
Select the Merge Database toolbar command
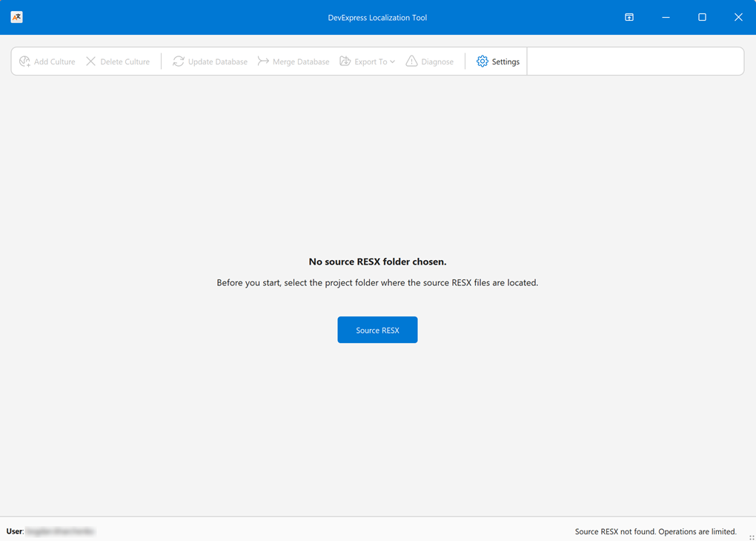294,62
